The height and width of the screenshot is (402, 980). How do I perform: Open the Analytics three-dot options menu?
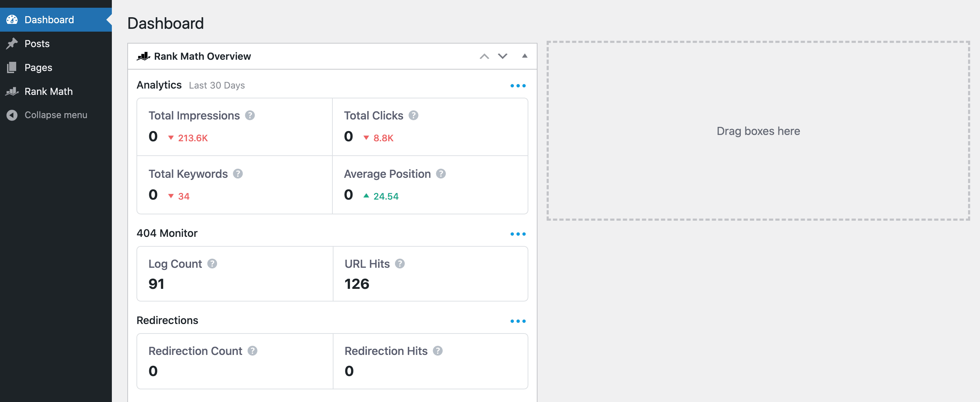518,85
